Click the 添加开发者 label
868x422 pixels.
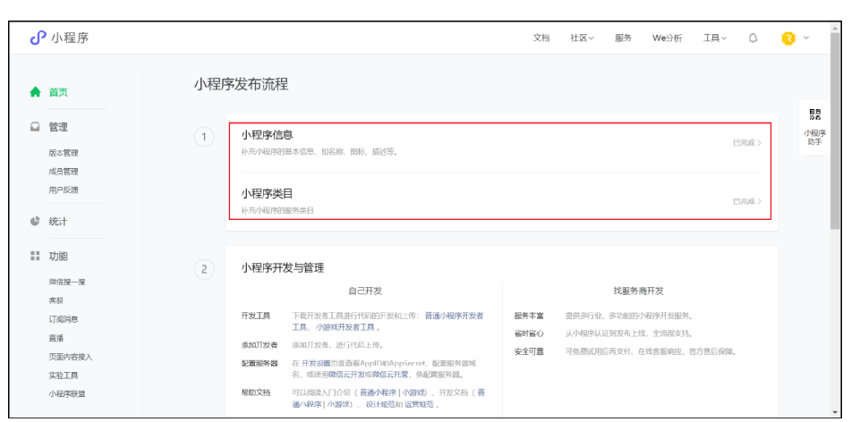coord(260,345)
